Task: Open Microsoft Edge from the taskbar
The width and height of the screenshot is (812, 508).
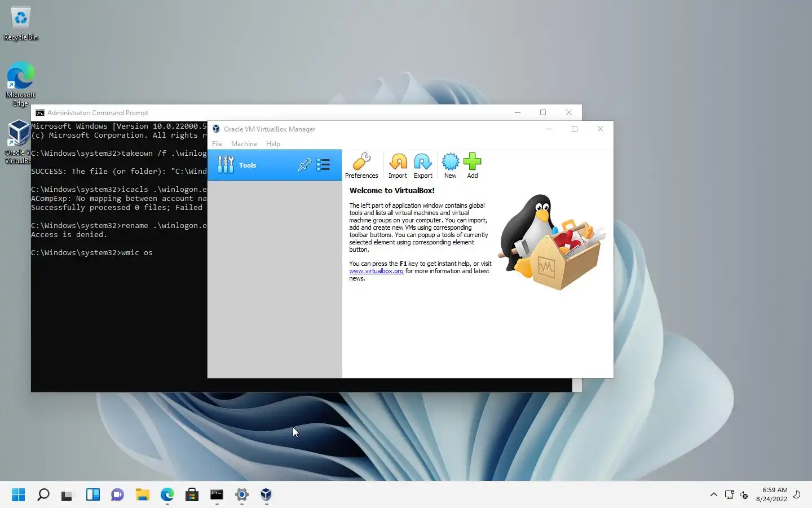Action: [167, 495]
